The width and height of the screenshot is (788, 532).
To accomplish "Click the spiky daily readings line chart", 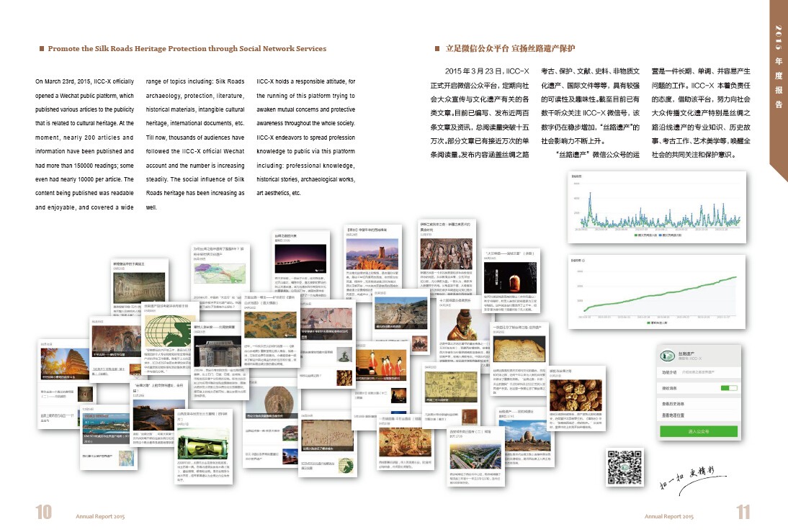I will click(658, 207).
